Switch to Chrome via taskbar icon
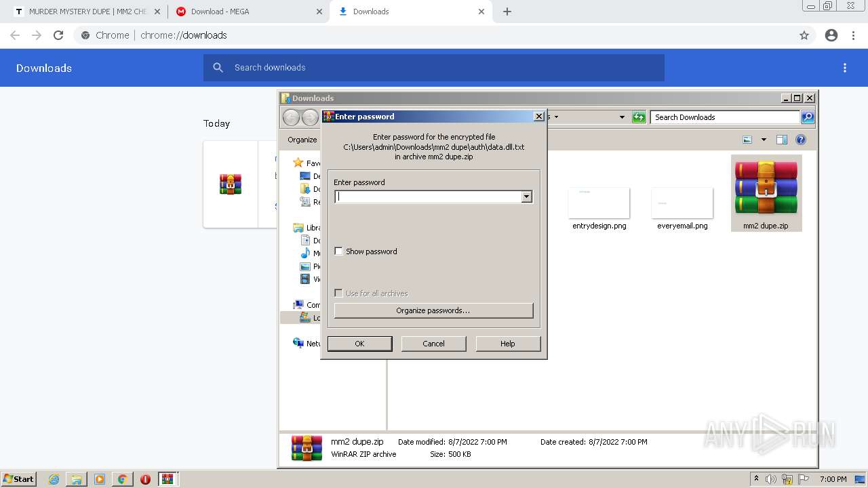Image resolution: width=868 pixels, height=488 pixels. pyautogui.click(x=122, y=479)
